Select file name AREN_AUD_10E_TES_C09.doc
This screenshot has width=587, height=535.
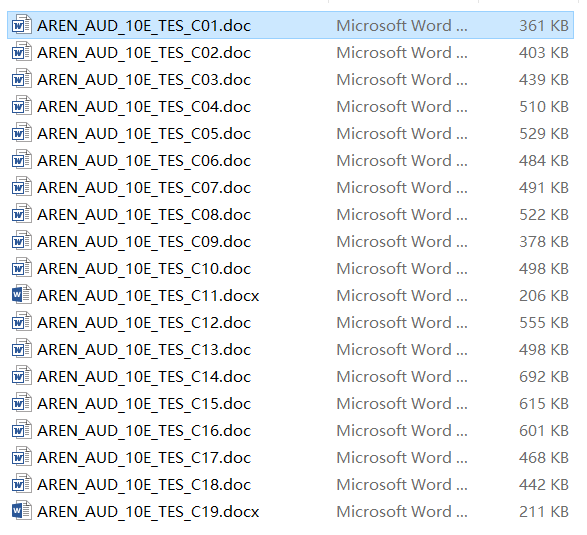pyautogui.click(x=144, y=242)
